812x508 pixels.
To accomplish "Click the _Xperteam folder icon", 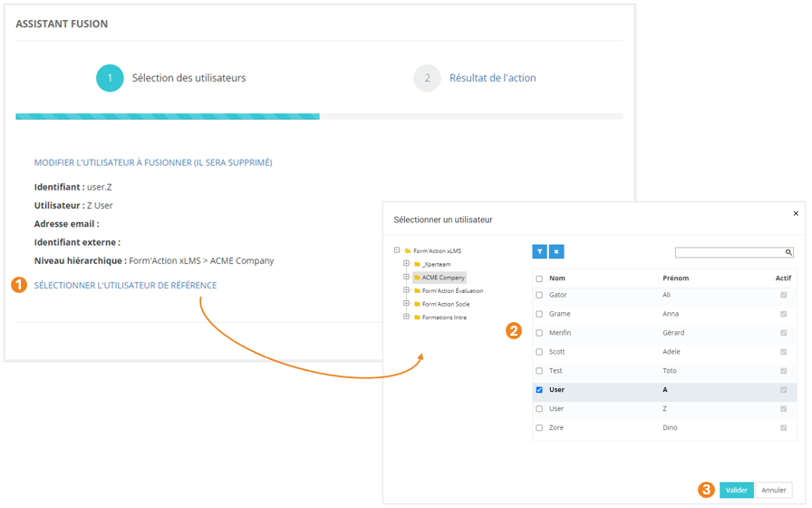I will [417, 264].
